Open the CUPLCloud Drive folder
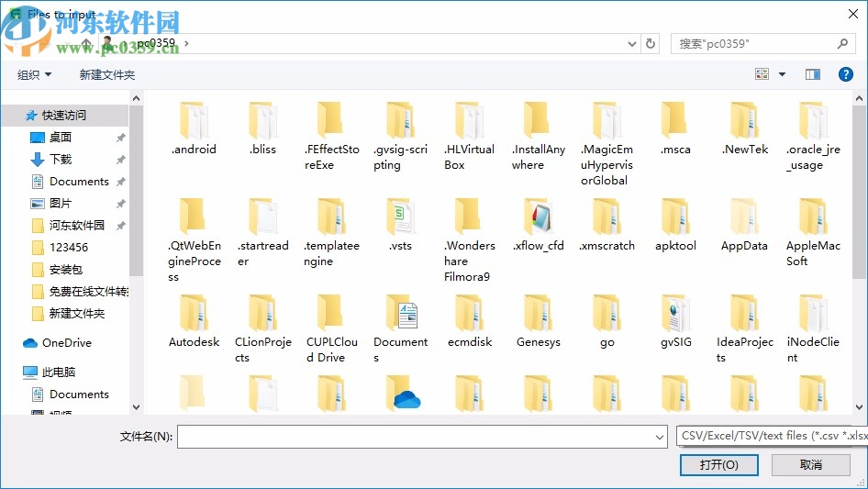Screen dimensions: 868x489 click(x=331, y=329)
